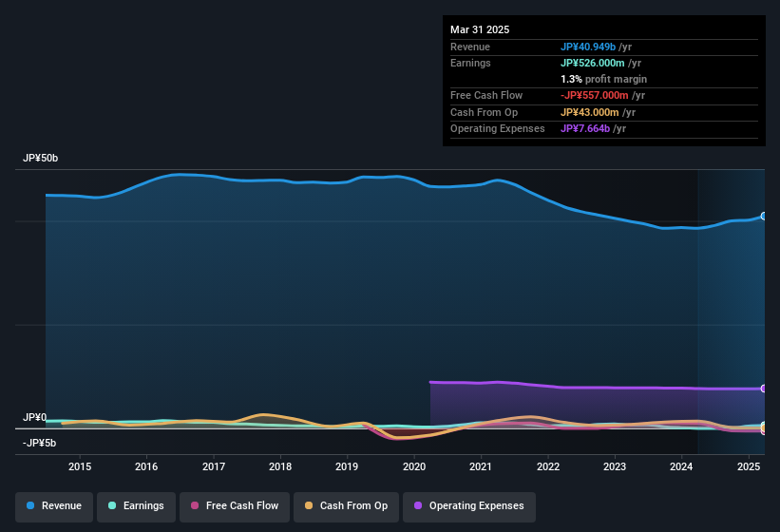Click the 2020 x-axis label

point(414,466)
